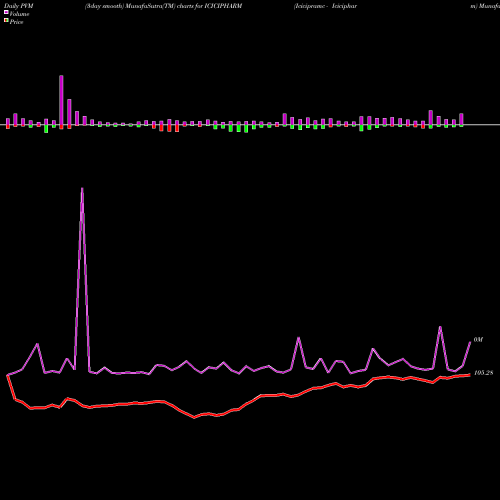Click the tallest magenta volume bar
500x500 pixels.
pyautogui.click(x=61, y=100)
